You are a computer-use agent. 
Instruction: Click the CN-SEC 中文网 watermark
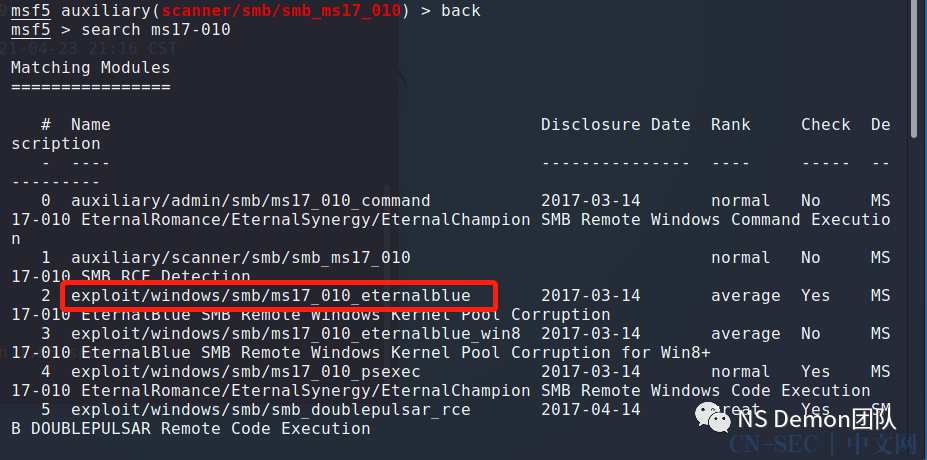(823, 445)
